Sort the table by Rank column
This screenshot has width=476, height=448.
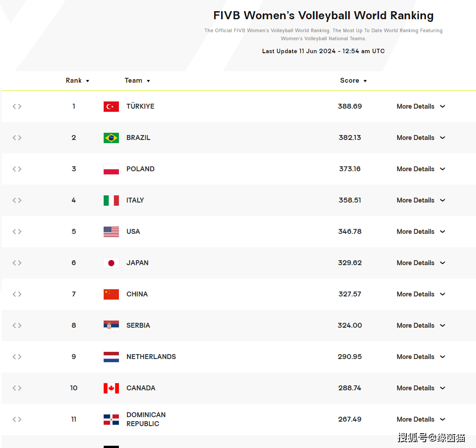[77, 80]
